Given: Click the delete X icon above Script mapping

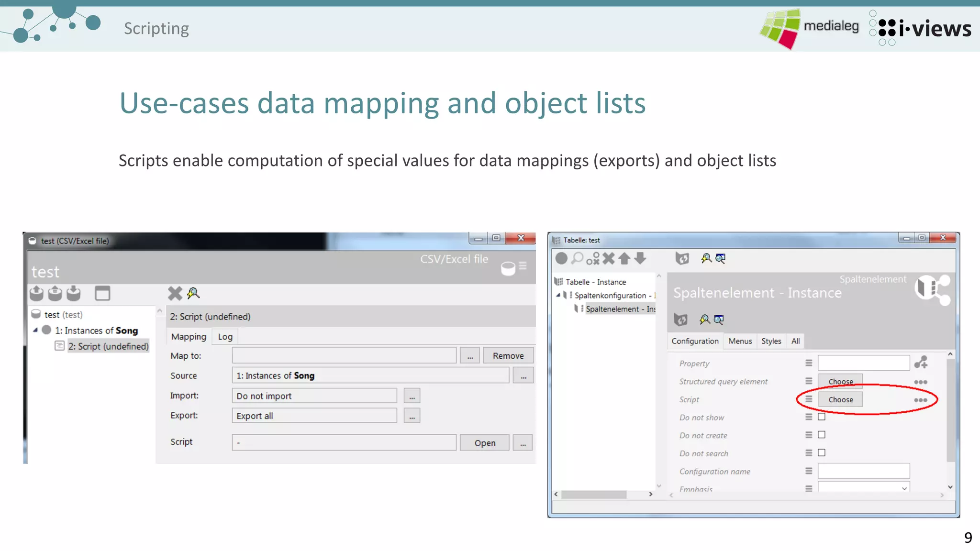Looking at the screenshot, I should [175, 293].
